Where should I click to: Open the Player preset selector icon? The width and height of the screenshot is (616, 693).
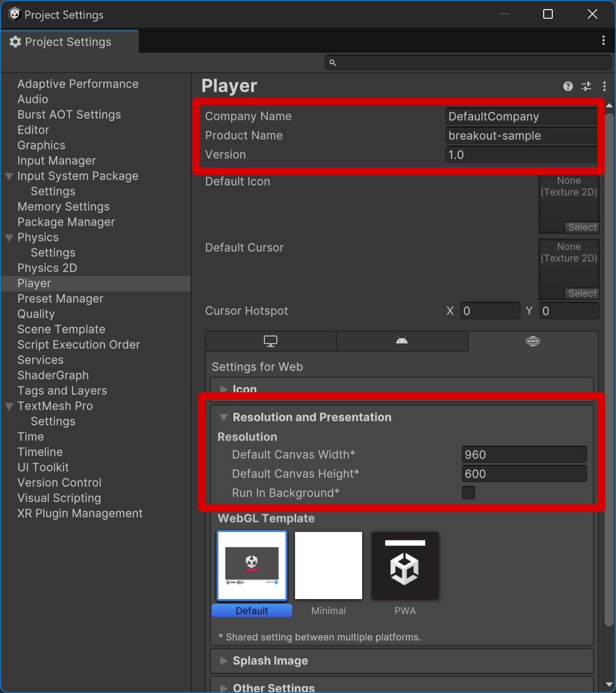tap(586, 86)
